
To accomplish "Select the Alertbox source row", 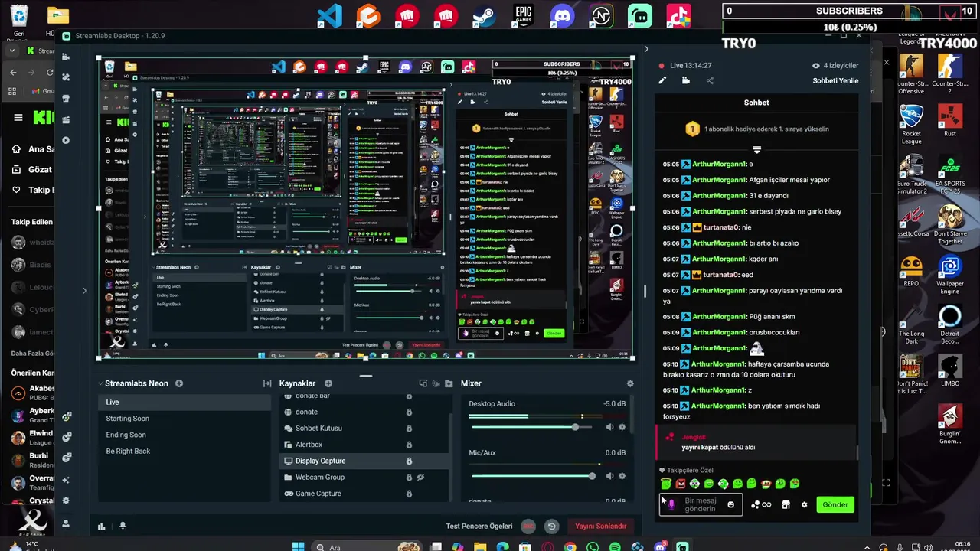I will pos(364,445).
